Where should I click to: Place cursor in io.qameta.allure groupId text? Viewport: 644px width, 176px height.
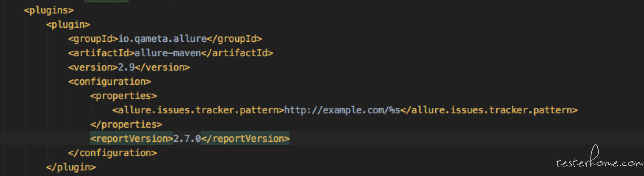[x=162, y=39]
